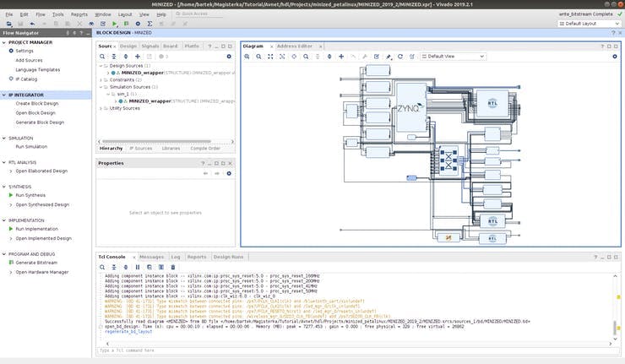The height and width of the screenshot is (364, 625).
Task: Open the Default Layout combo box
Action: click(588, 24)
